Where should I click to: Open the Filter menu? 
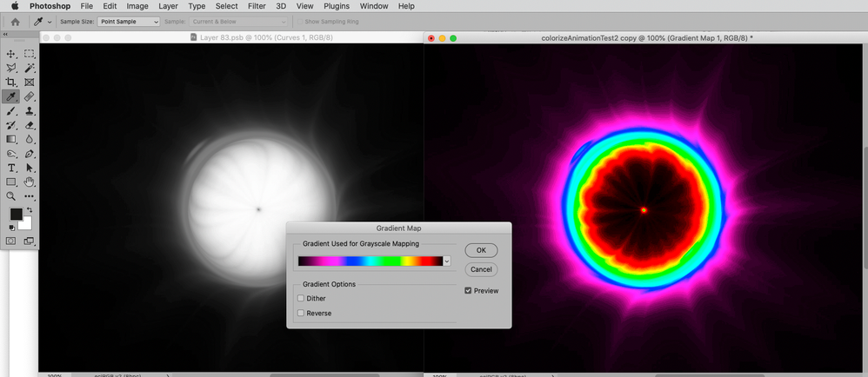click(x=257, y=6)
